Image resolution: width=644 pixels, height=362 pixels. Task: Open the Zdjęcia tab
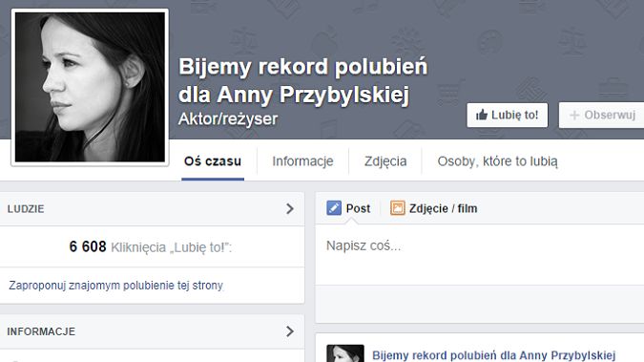[x=385, y=161]
